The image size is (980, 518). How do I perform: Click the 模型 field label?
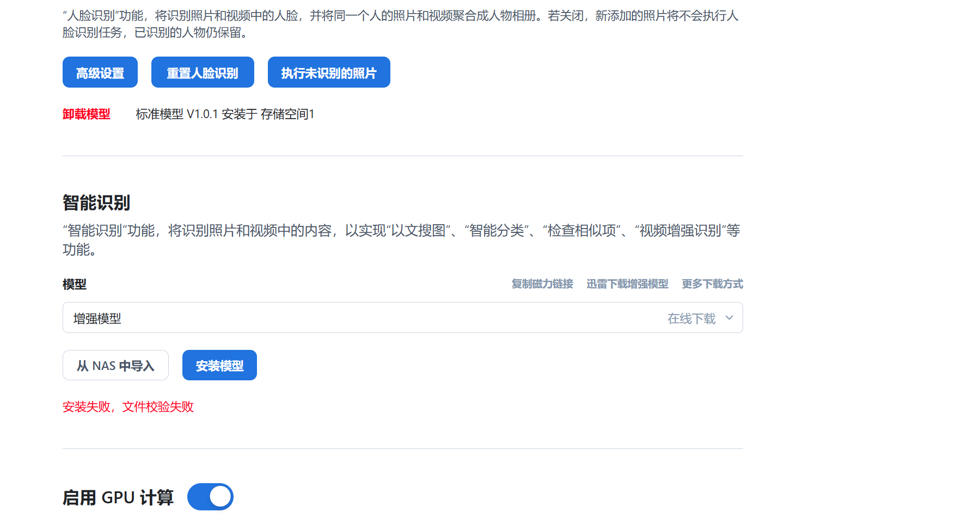(75, 285)
